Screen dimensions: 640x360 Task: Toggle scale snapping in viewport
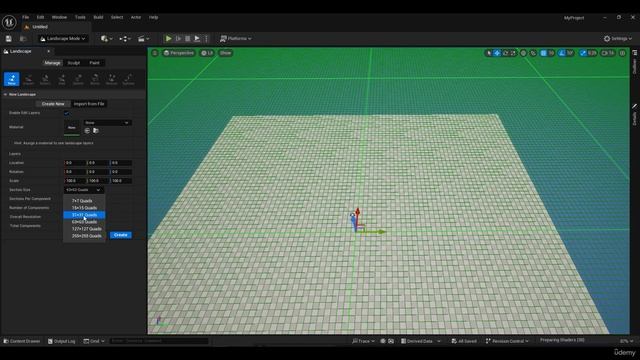(x=583, y=53)
